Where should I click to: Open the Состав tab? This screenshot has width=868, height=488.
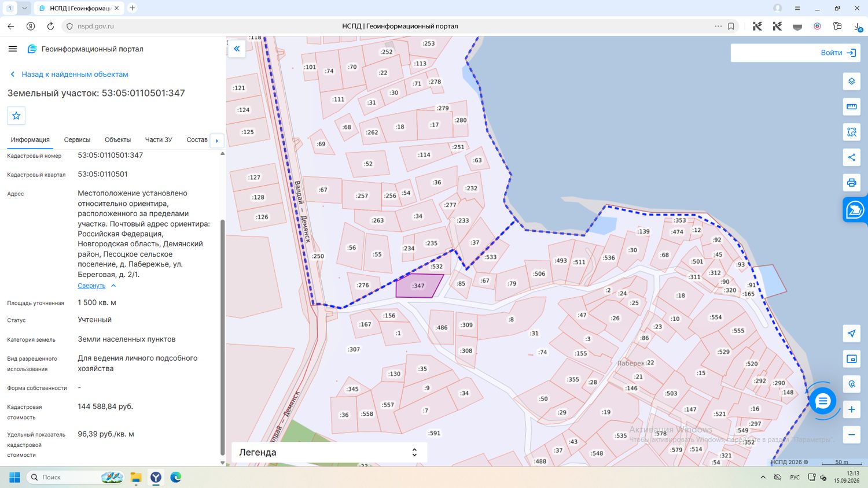point(197,140)
